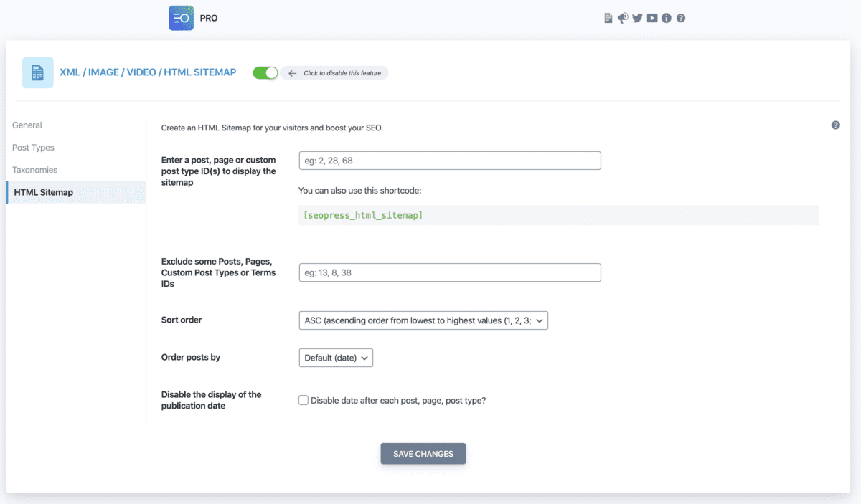Click 'Exclude some Posts, Pages' label
The width and height of the screenshot is (861, 504).
[219, 272]
